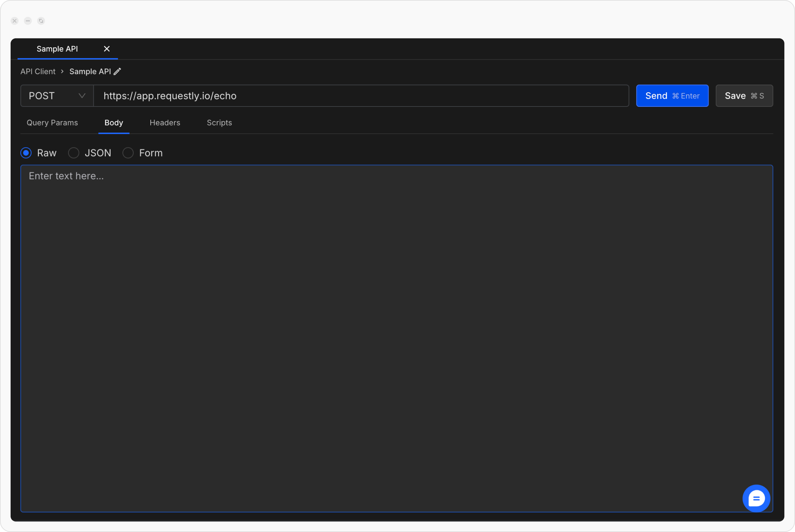795x532 pixels.
Task: Switch to the Query Params tab
Action: (52, 123)
